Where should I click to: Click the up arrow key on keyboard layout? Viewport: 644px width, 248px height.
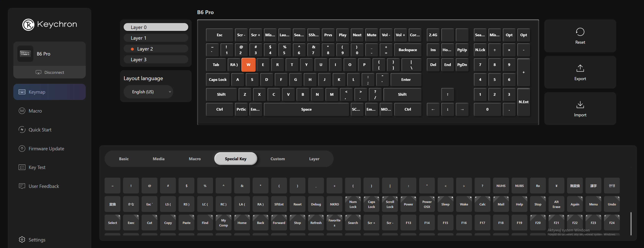pyautogui.click(x=448, y=95)
